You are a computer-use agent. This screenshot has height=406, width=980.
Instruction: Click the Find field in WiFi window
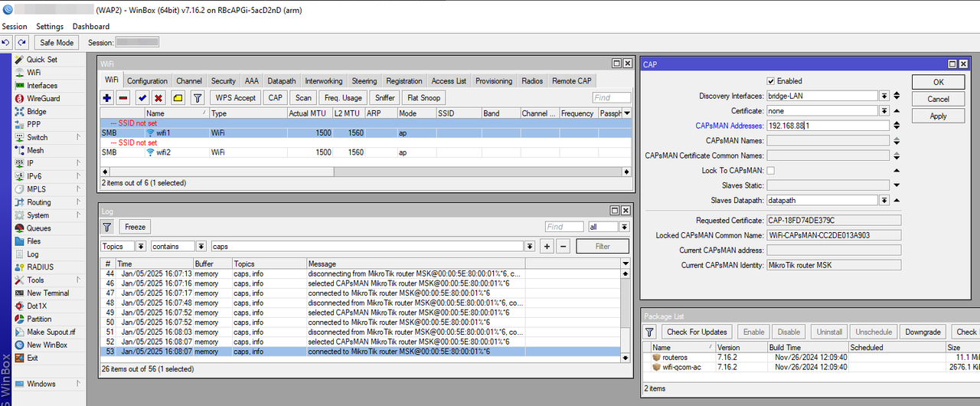click(612, 98)
